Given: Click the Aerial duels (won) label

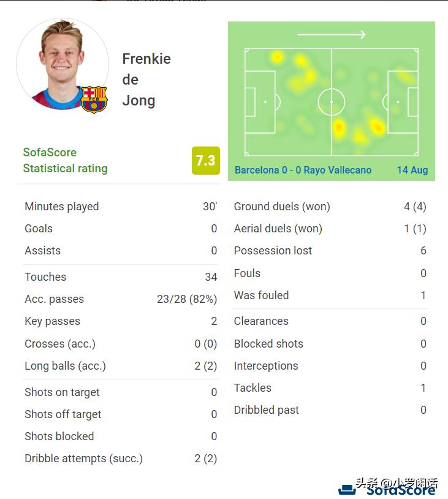Looking at the screenshot, I should (278, 229).
